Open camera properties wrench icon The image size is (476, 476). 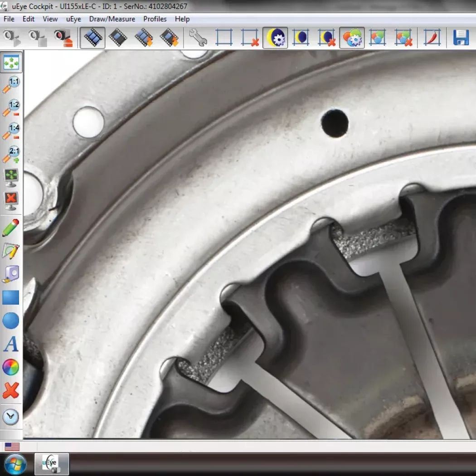click(198, 38)
